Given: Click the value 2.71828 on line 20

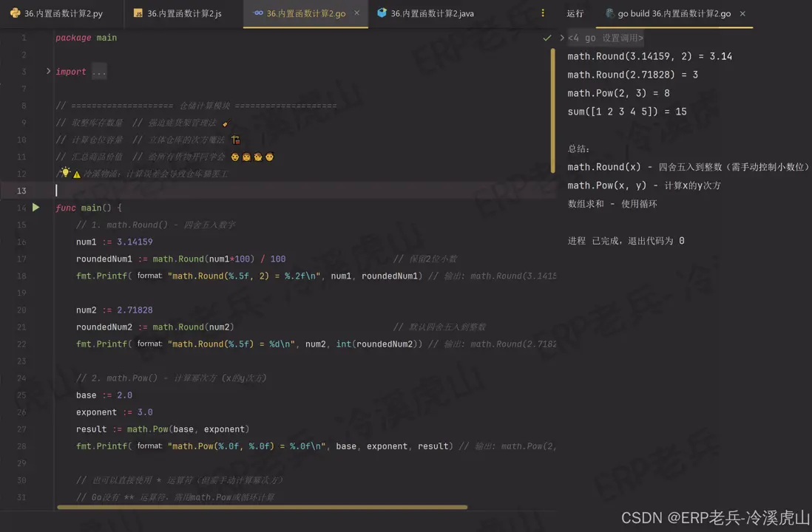Looking at the screenshot, I should 135,310.
